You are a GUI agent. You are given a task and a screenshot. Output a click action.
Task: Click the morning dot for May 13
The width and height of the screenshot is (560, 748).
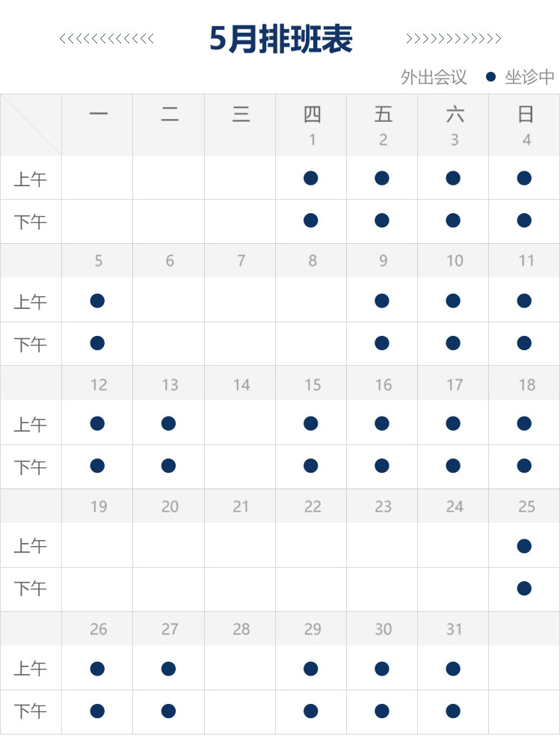[x=168, y=423]
